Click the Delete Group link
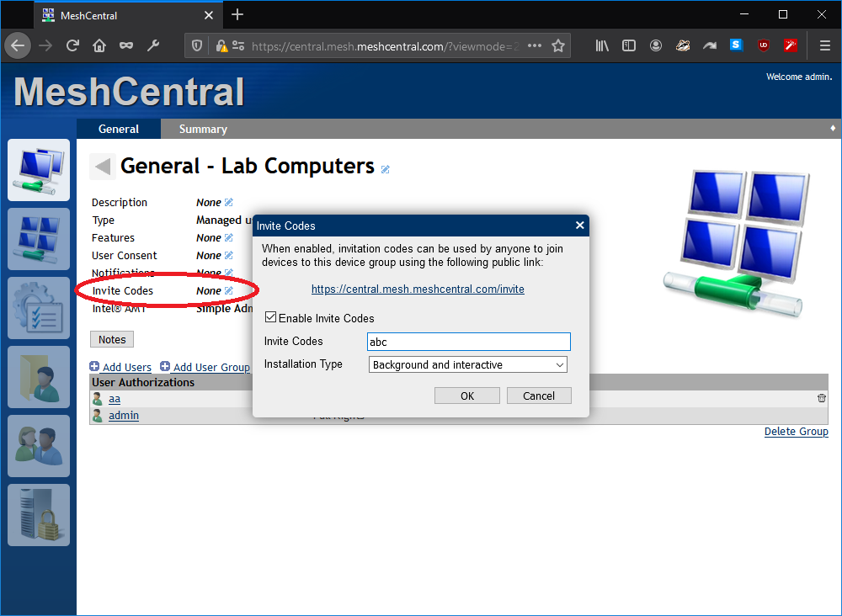 tap(797, 432)
